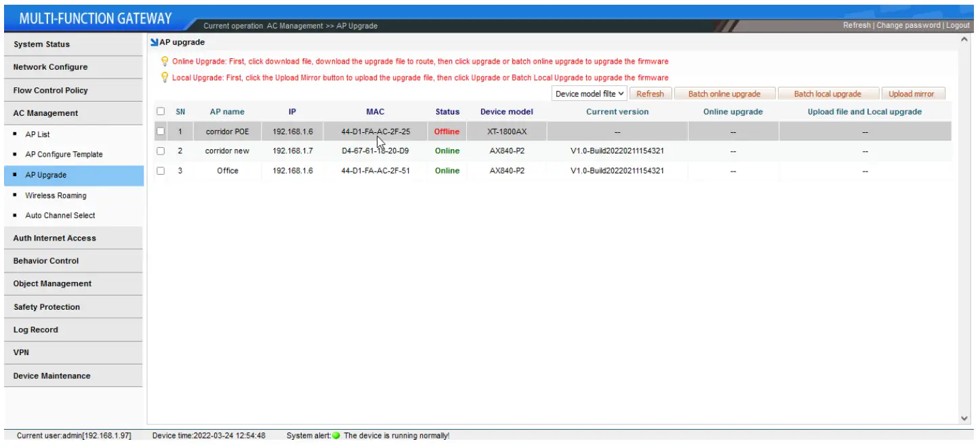Click the Batch online upgrade button
This screenshot has width=980, height=448.
(724, 94)
